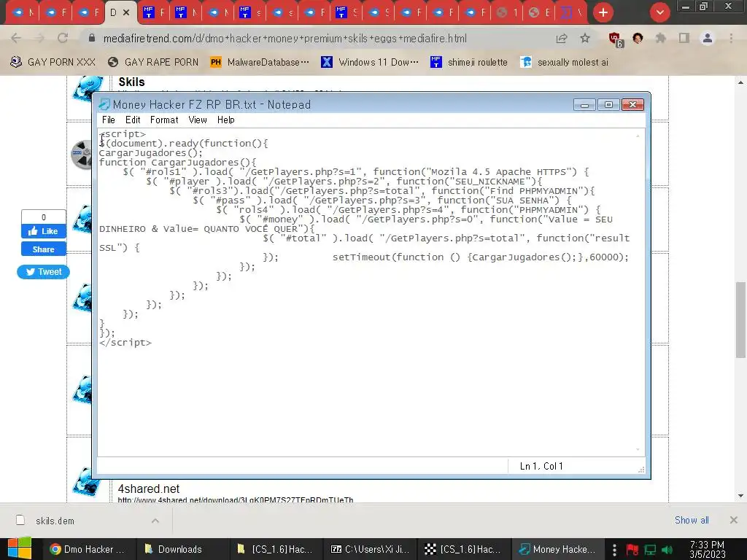Click the like count box showing 0
Image resolution: width=747 pixels, height=560 pixels.
click(x=43, y=217)
